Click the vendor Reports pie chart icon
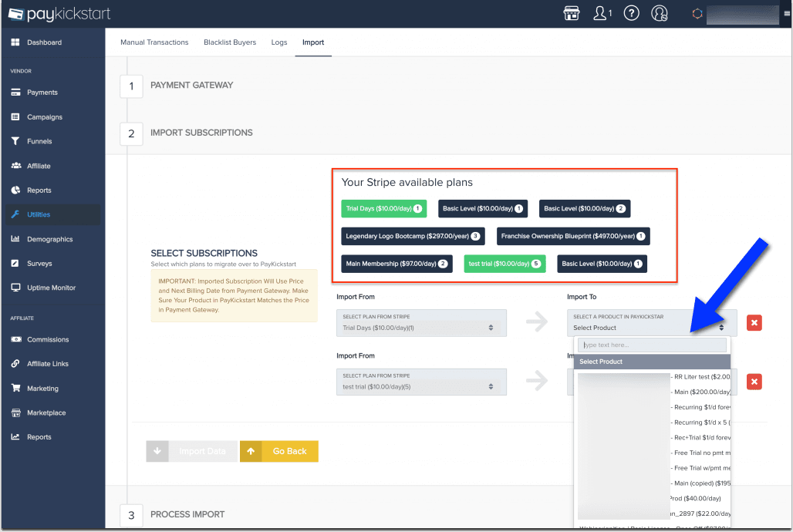793x532 pixels. point(15,190)
